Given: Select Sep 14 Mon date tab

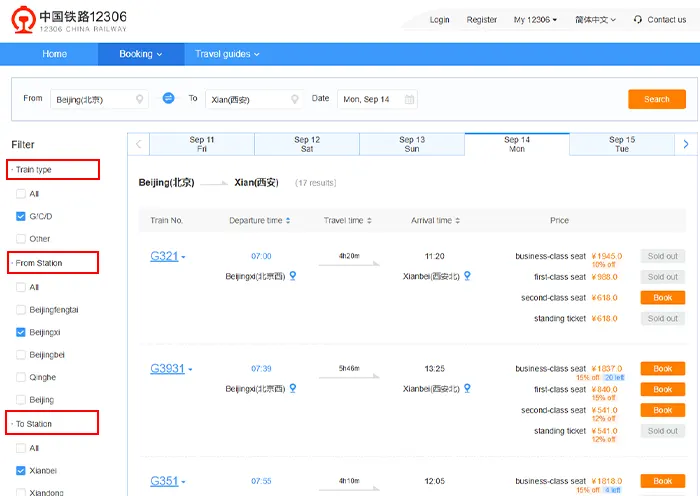Looking at the screenshot, I should (x=517, y=144).
